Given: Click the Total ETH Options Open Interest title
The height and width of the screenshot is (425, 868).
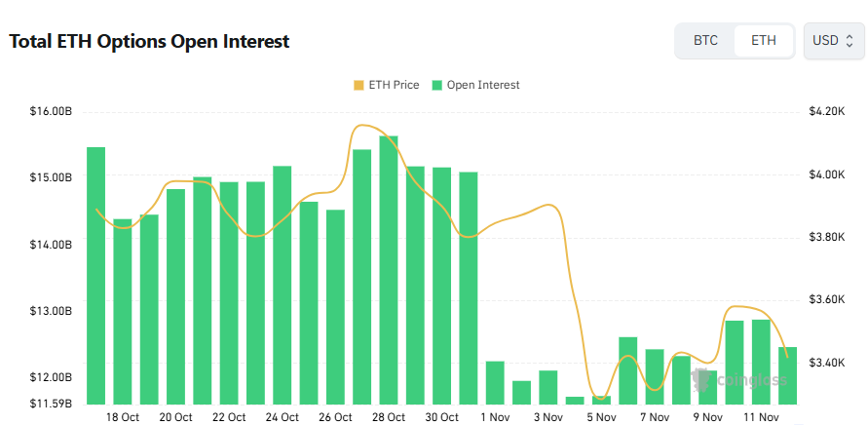Looking at the screenshot, I should click(149, 42).
